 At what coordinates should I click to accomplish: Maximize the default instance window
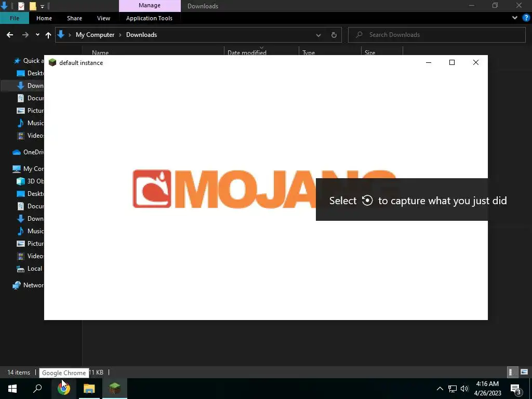(452, 62)
